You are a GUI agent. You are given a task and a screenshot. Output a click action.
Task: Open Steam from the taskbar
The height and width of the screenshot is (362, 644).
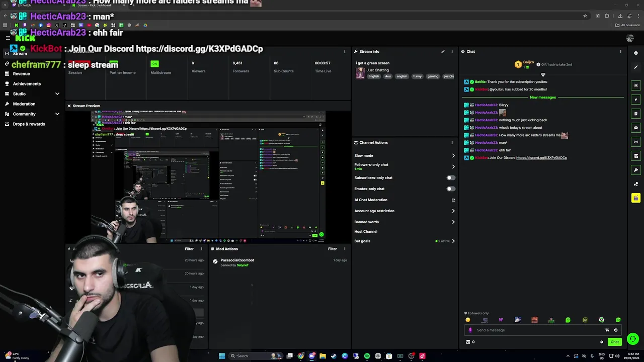pos(334,356)
